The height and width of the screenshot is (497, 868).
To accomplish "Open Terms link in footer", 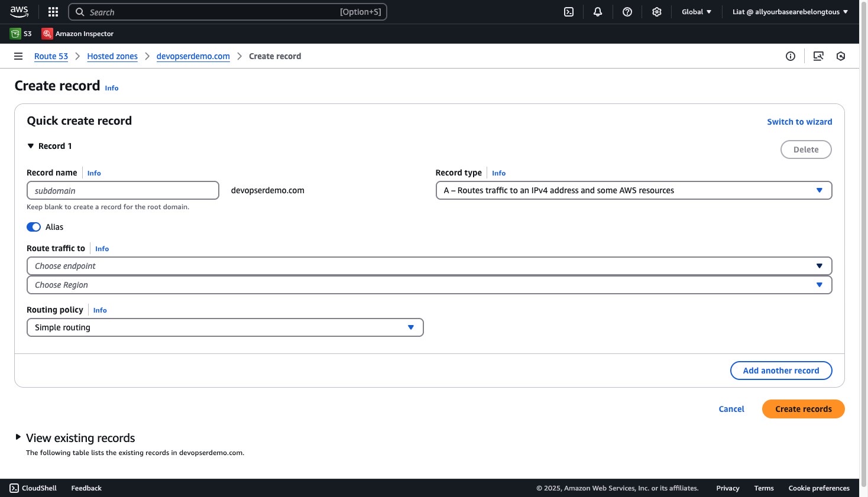I will coord(764,488).
